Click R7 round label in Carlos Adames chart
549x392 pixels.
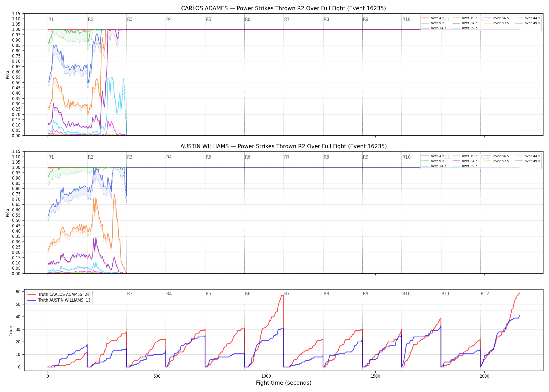point(287,19)
